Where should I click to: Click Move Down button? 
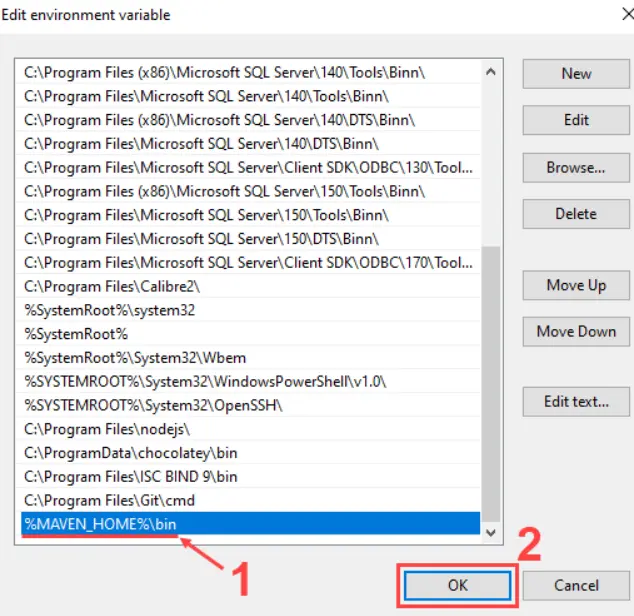point(576,331)
